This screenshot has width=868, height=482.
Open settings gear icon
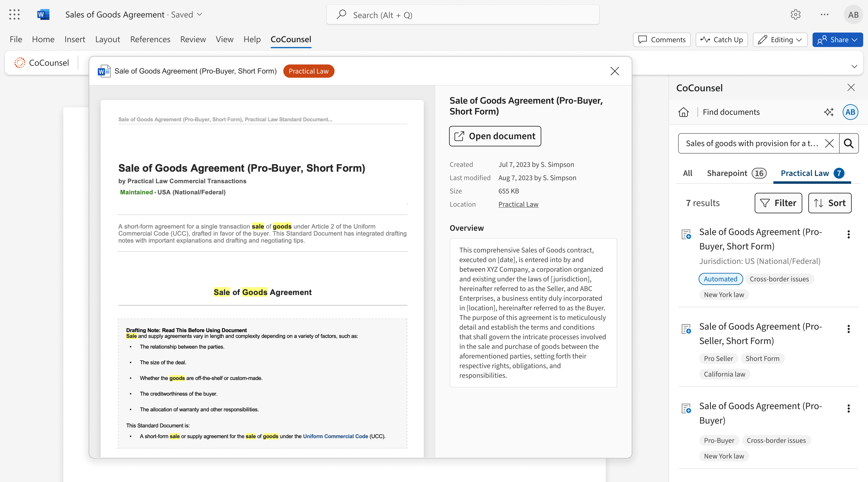(x=795, y=14)
